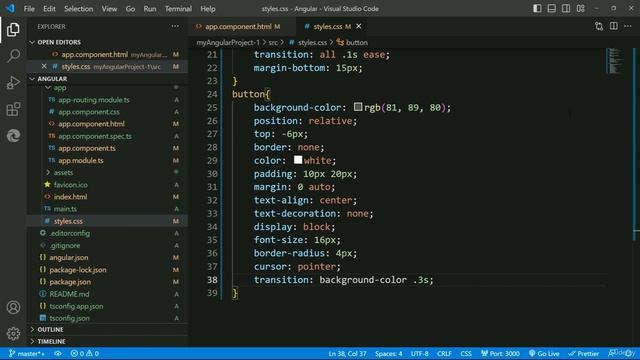Viewport: 640px width, 360px height.
Task: Open angular.json file
Action: [69, 258]
